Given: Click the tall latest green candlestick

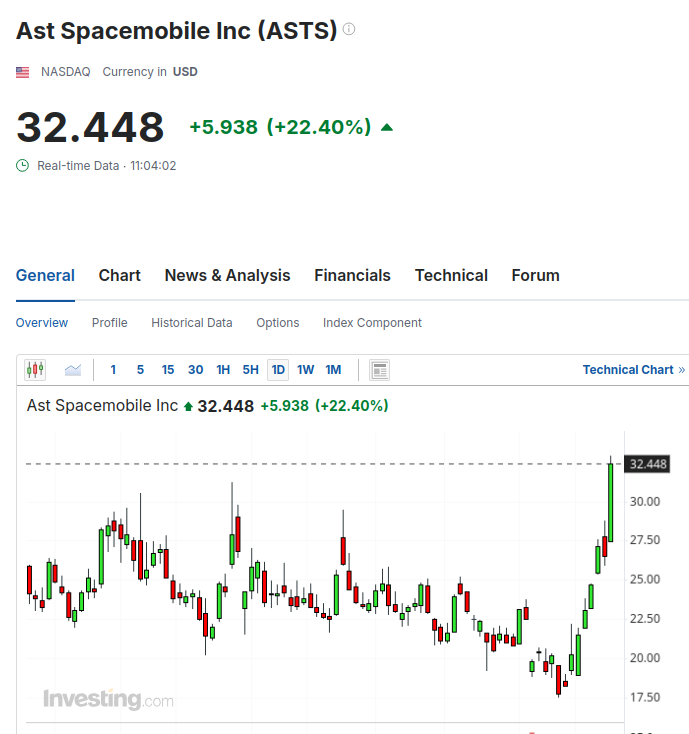Looking at the screenshot, I should (610, 502).
